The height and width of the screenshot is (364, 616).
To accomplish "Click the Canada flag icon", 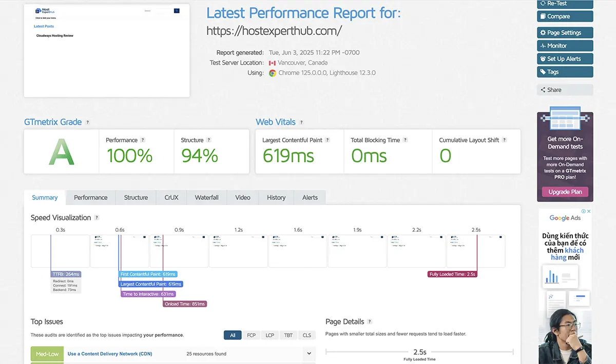I will pyautogui.click(x=272, y=63).
